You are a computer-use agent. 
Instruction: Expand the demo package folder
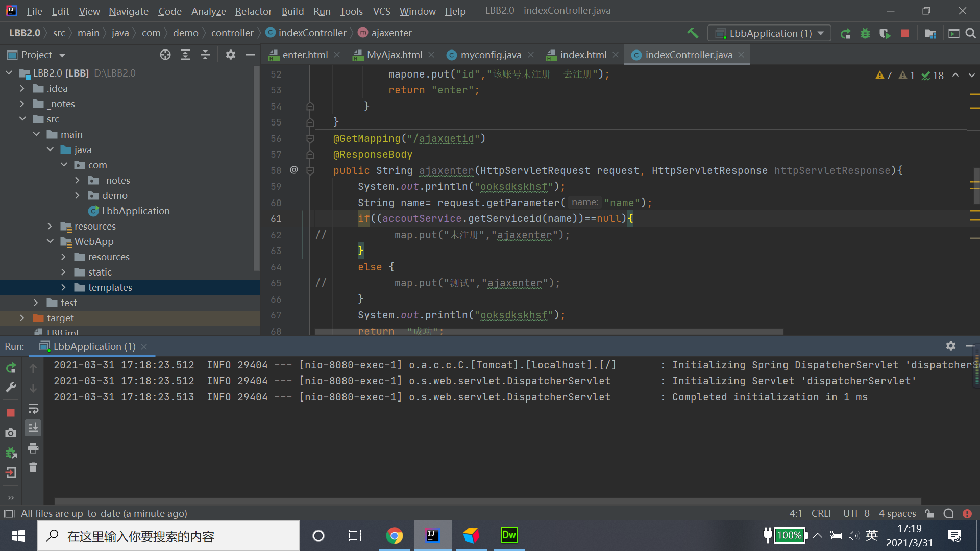click(x=77, y=195)
